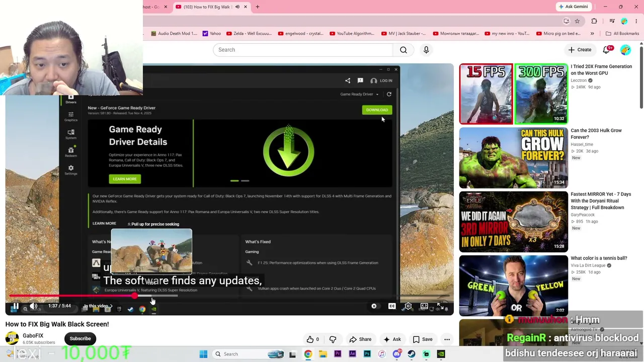This screenshot has width=644, height=362.
Task: Open Chrome profile avatar
Action: 624,21
